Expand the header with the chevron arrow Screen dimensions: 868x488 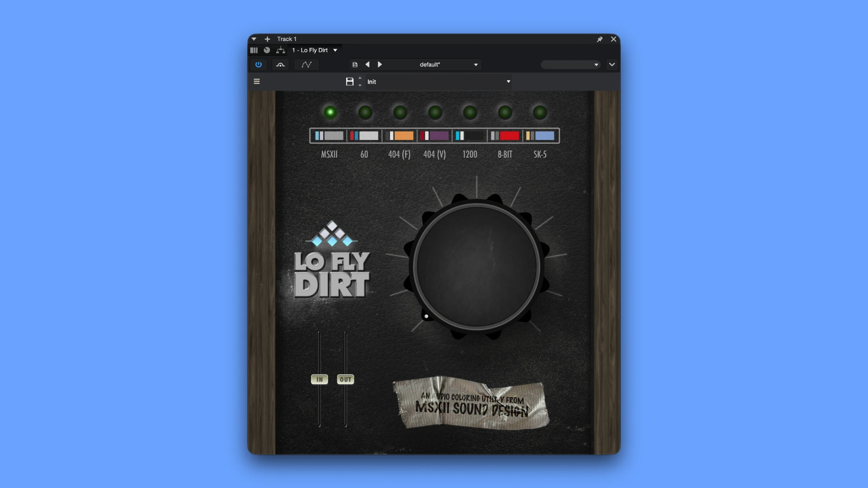(612, 65)
